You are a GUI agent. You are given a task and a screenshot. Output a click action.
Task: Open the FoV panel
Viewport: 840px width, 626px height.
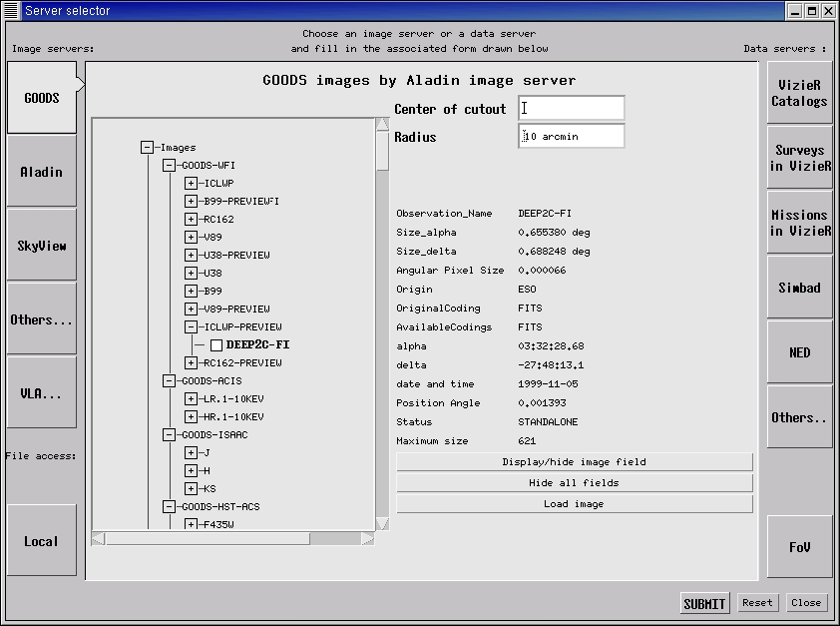799,547
